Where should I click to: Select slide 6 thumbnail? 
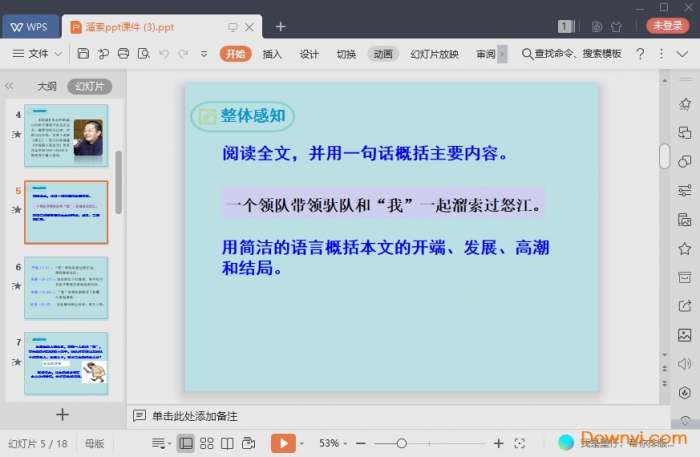(x=66, y=288)
